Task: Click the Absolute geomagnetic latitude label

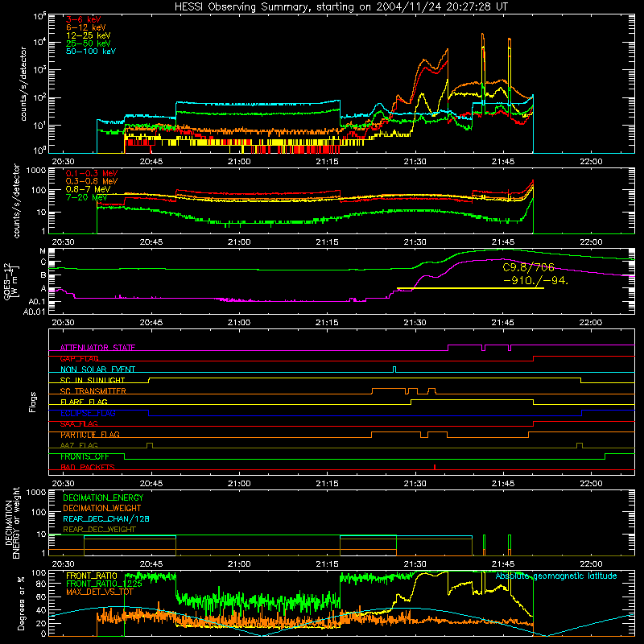Action: point(556,576)
